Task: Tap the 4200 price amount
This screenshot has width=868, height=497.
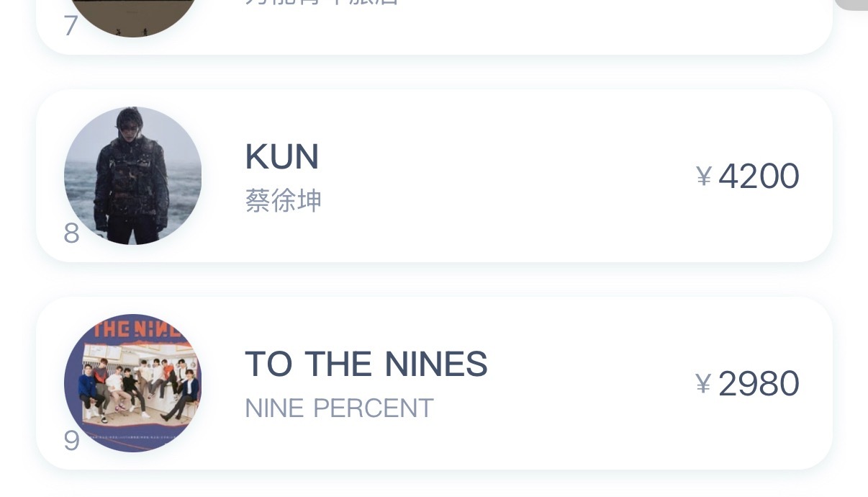Action: point(759,176)
